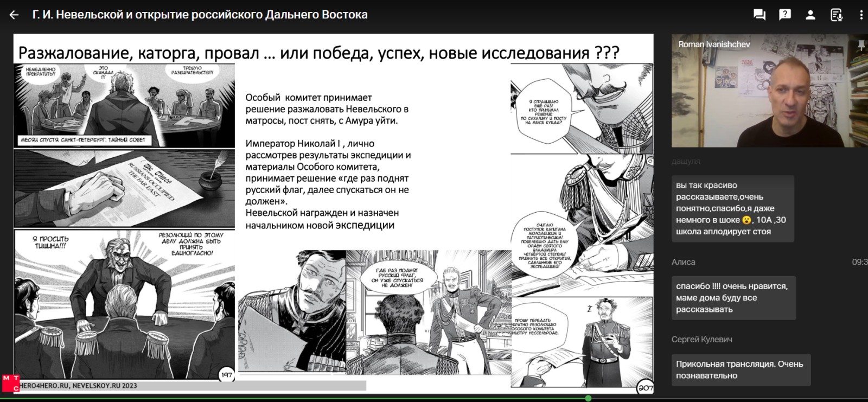Click the comic page number 197
This screenshot has width=868, height=402.
click(x=227, y=375)
